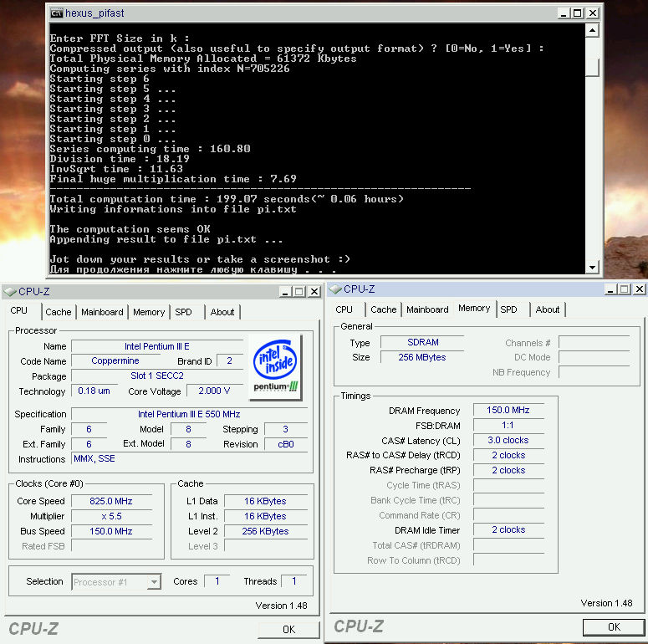Screen dimensions: 648x644
Task: Click the RAS# Precharge value '2 clocks'
Action: pyautogui.click(x=508, y=471)
